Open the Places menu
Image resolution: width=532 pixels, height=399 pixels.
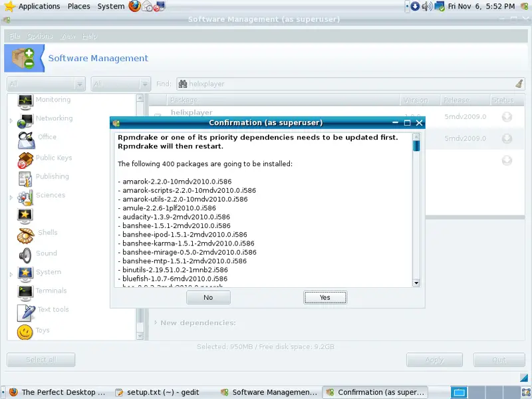pos(79,6)
